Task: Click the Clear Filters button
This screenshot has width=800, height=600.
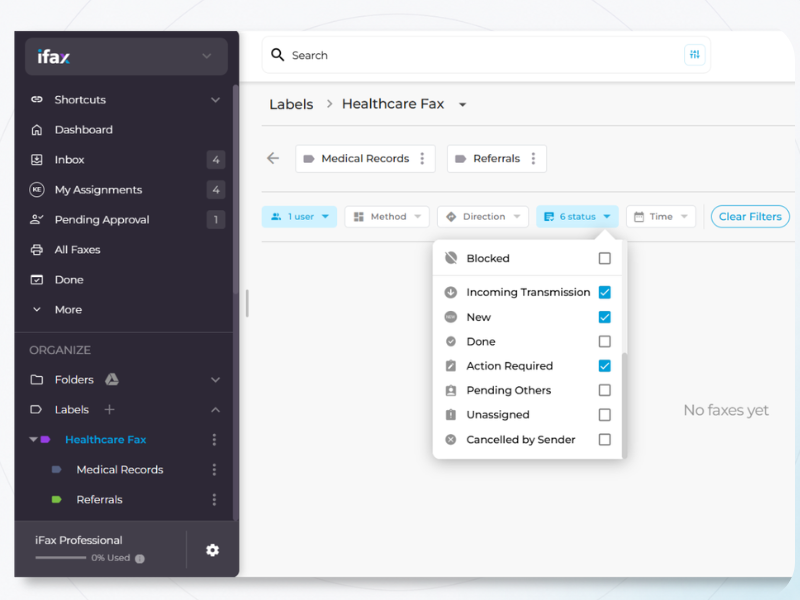Action: tap(750, 216)
